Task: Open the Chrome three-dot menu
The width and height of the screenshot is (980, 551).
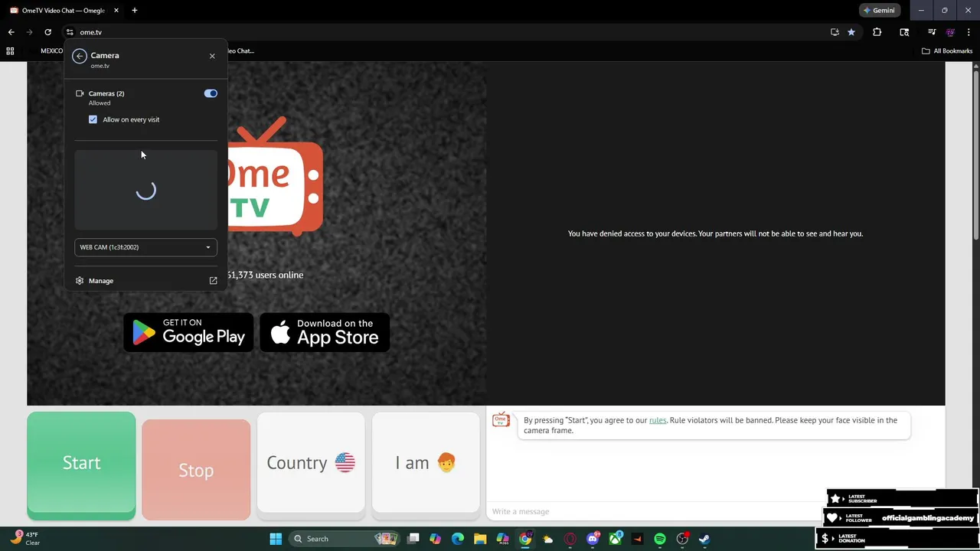Action: coord(968,32)
